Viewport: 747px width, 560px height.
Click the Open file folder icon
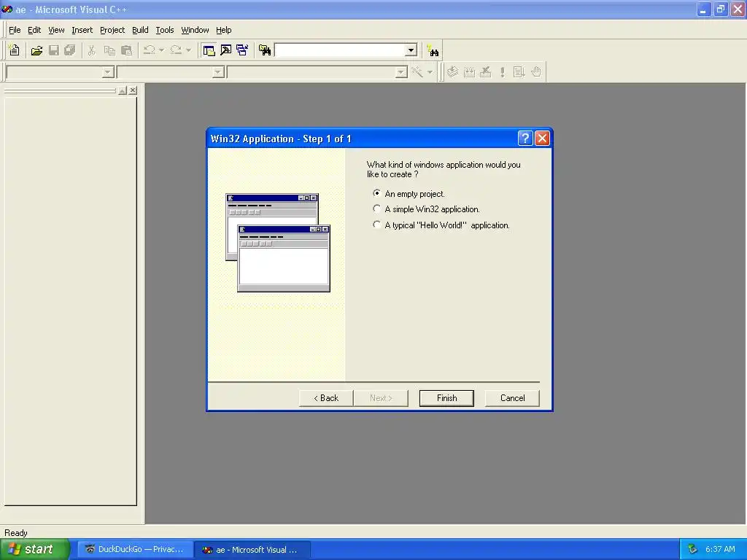click(36, 50)
